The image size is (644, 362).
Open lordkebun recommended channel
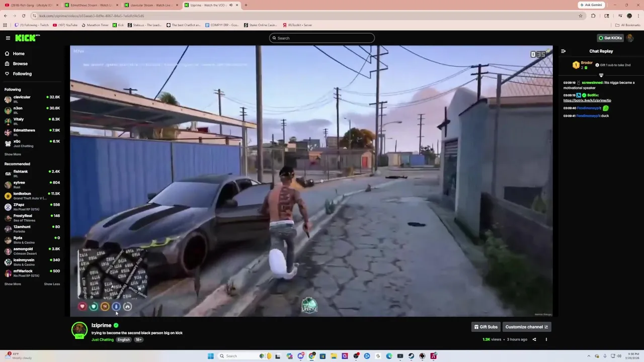point(32,196)
